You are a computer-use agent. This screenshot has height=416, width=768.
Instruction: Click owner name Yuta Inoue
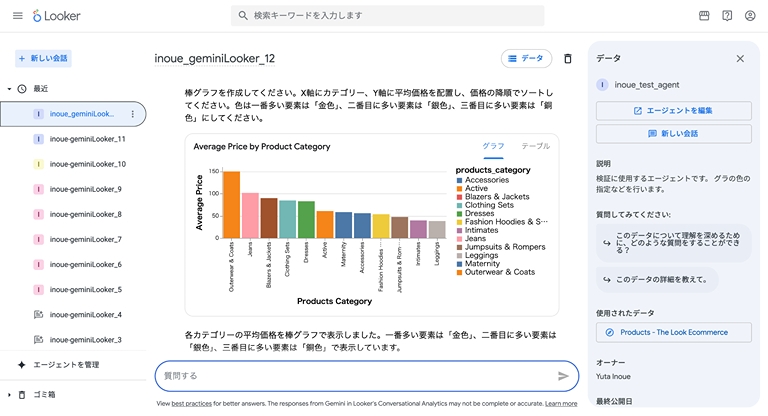(613, 376)
